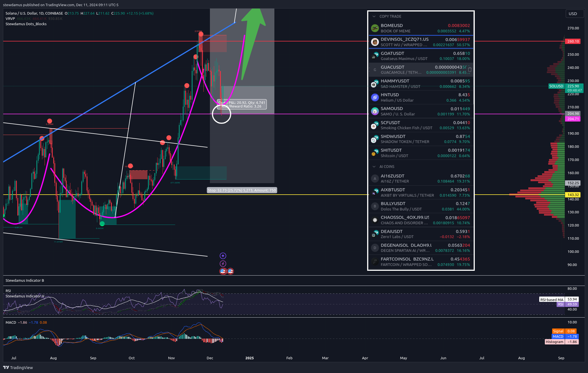Click the Solana / U.S. Dollar chart title

[34, 13]
